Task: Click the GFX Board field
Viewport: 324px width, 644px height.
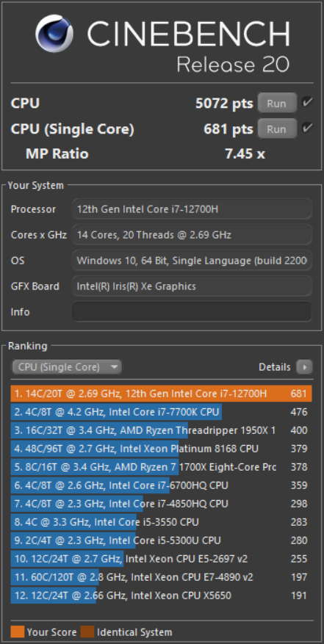Action: pos(192,286)
